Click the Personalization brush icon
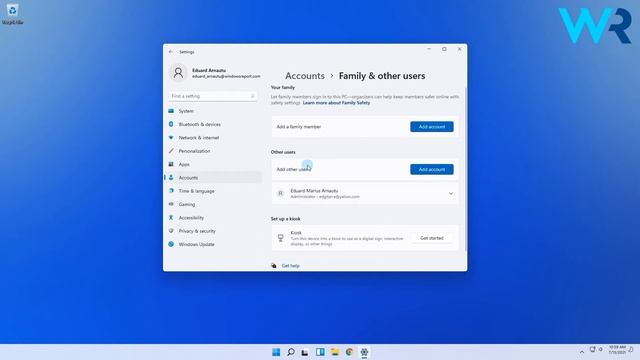 point(171,151)
